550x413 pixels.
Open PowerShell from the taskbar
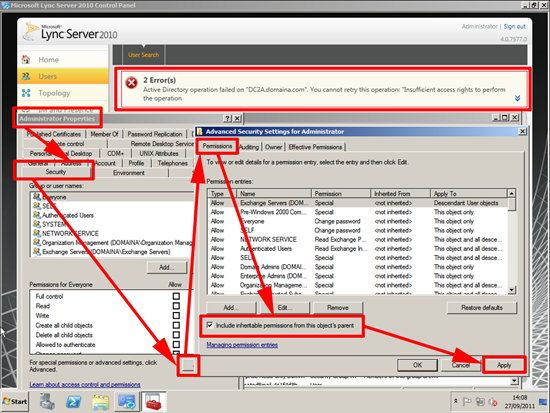pyautogui.click(x=73, y=401)
